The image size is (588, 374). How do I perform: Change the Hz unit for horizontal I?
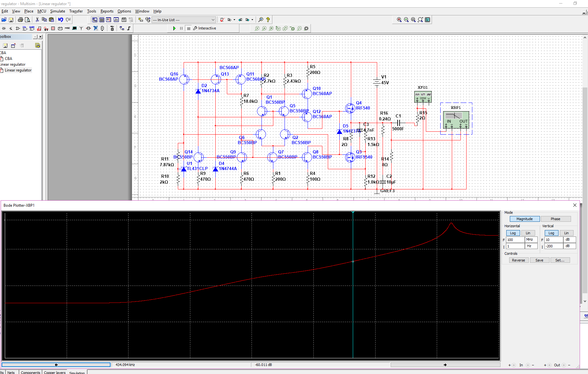[531, 246]
